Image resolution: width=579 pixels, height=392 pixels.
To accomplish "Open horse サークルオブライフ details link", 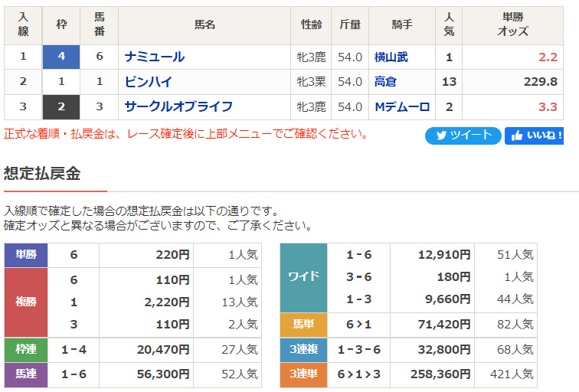I will pyautogui.click(x=178, y=106).
